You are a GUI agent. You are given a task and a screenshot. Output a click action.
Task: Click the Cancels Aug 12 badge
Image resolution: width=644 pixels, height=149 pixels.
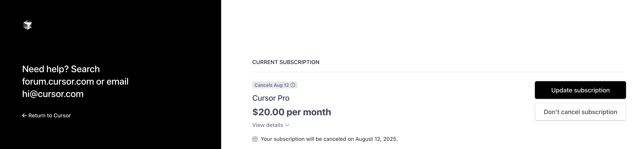tap(275, 85)
